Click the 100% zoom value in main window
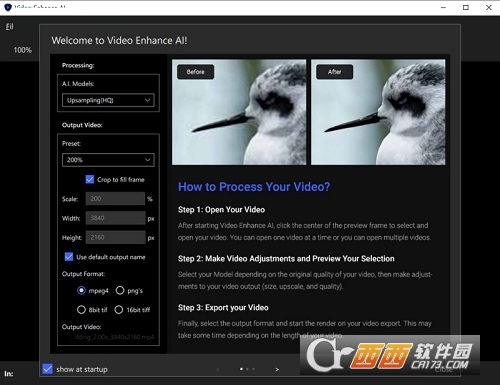Viewport: 500px width, 385px height. pyautogui.click(x=22, y=50)
